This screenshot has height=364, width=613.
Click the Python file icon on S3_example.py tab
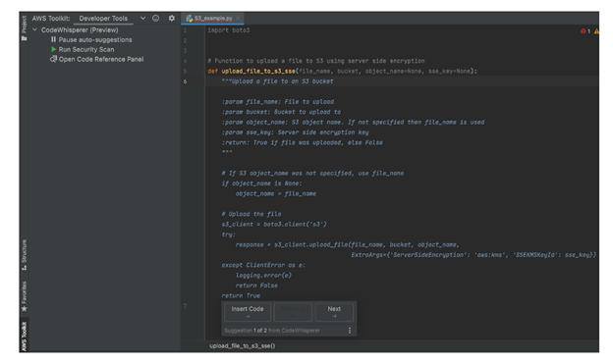(x=190, y=18)
